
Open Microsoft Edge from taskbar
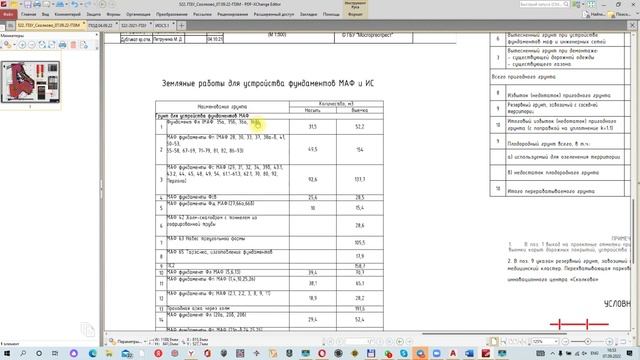93,353
